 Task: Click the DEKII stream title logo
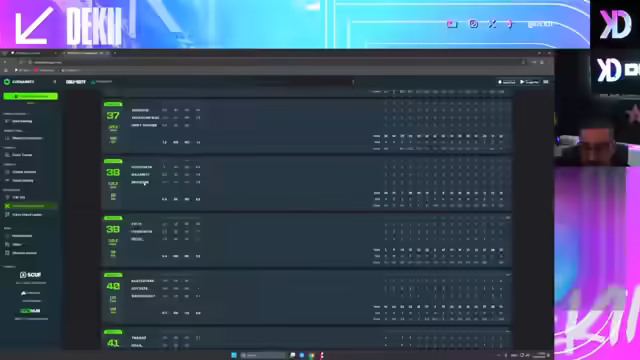tap(94, 27)
